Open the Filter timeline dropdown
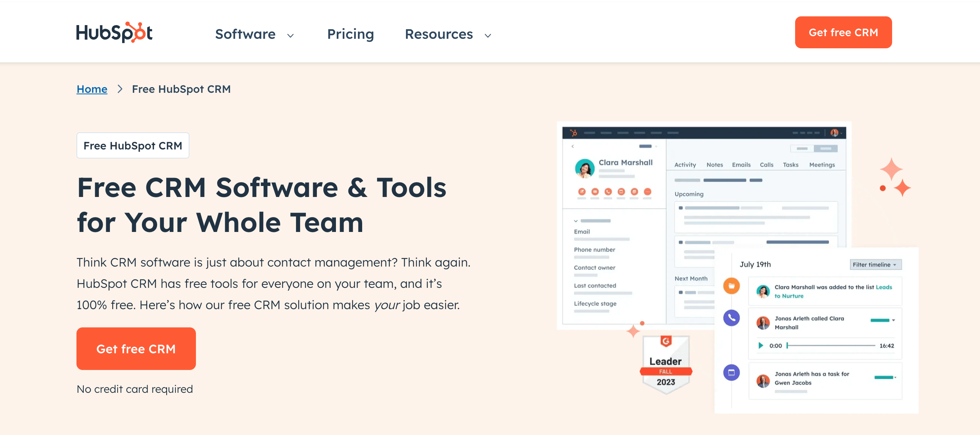 point(876,265)
